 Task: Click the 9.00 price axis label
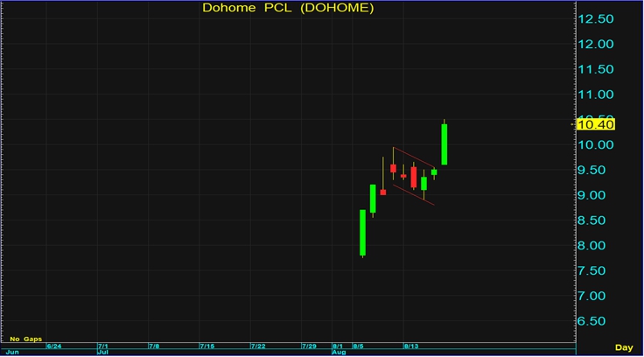(591, 195)
